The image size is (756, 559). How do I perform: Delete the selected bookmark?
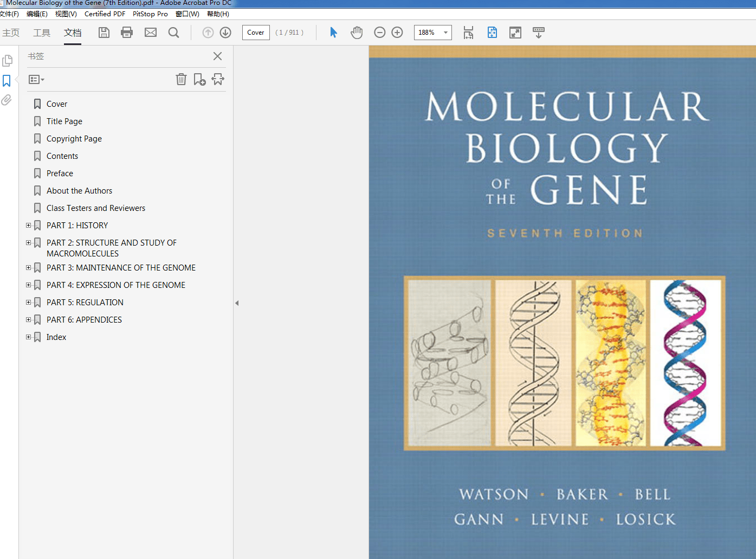181,79
